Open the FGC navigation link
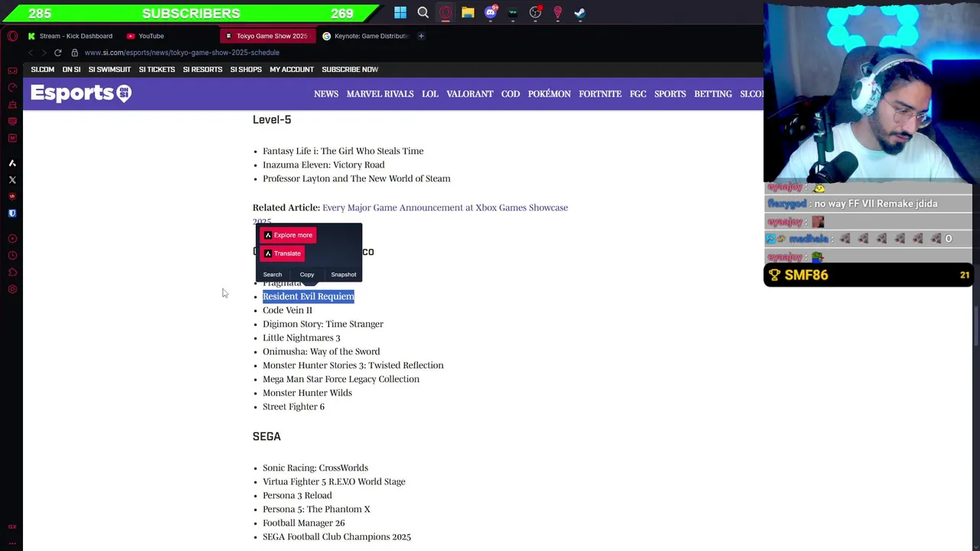The width and height of the screenshot is (980, 551). tap(638, 94)
